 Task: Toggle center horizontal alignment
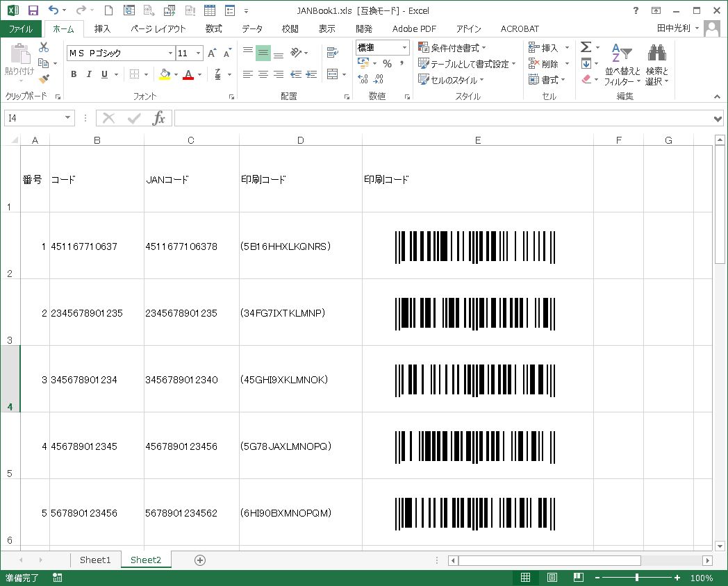pos(263,74)
